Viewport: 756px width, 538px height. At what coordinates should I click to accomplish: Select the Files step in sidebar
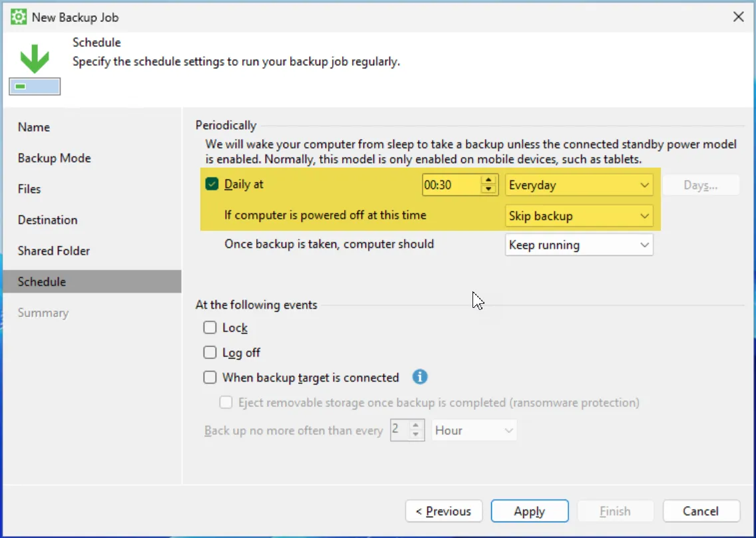pyautogui.click(x=29, y=189)
